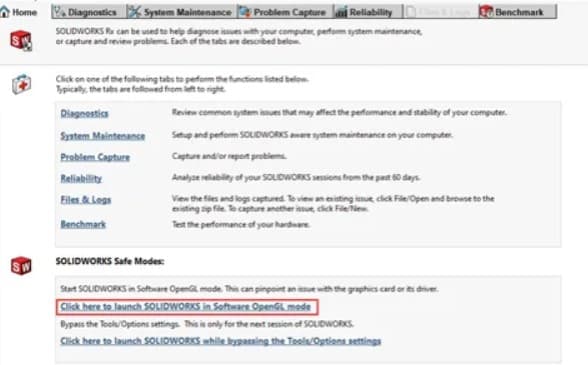Click the 'Click on one of the following tabs' instruction

(x=182, y=84)
